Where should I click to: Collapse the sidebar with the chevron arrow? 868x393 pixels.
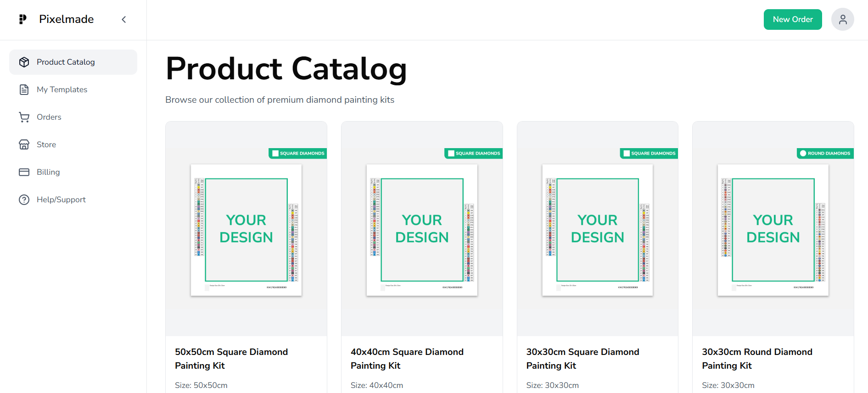(123, 19)
